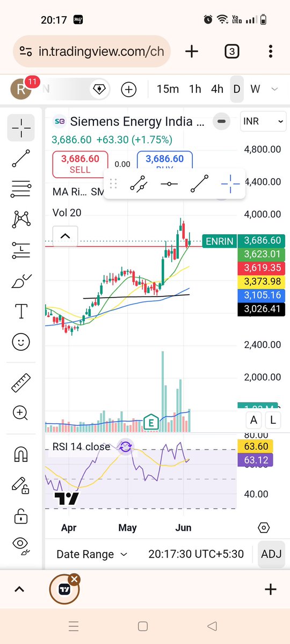Open chart settings hexagon icon
The width and height of the screenshot is (290, 644).
pos(264,528)
